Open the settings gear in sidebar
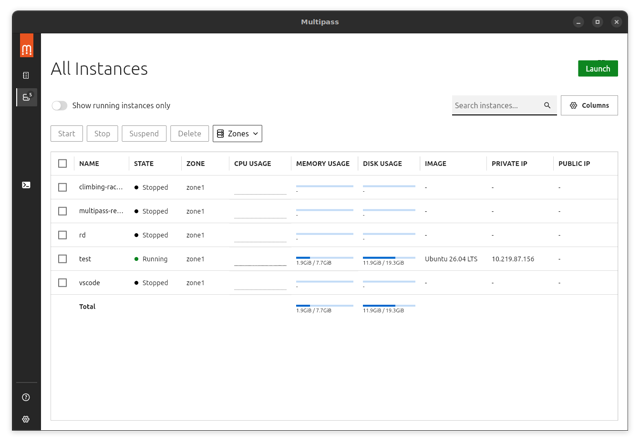Screen dimensions: 640x444 [26, 420]
